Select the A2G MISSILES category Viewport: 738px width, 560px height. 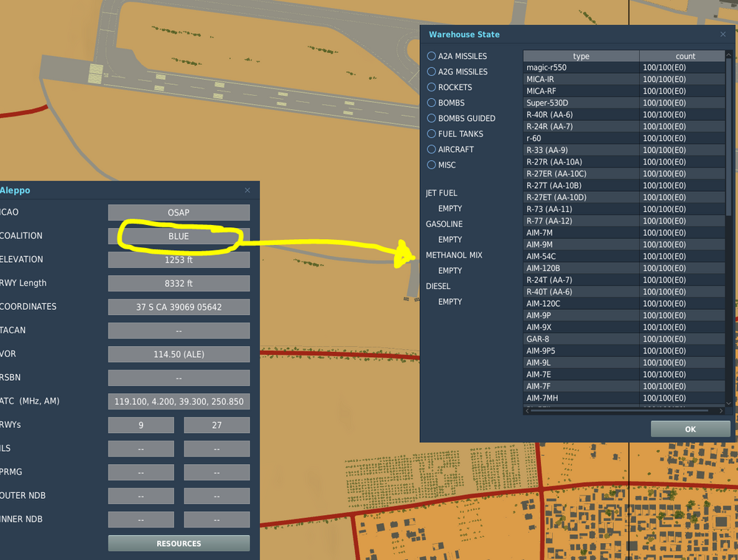[x=431, y=72]
